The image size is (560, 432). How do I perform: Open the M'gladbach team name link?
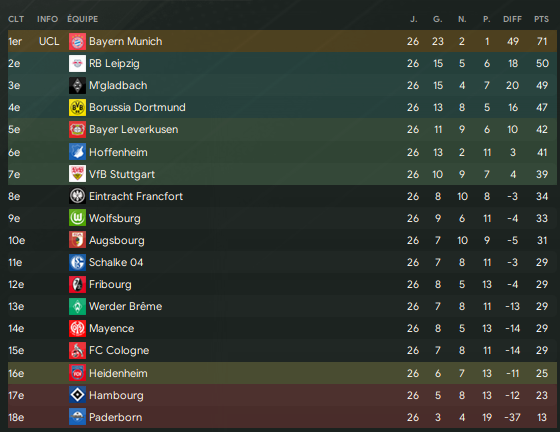(x=118, y=85)
